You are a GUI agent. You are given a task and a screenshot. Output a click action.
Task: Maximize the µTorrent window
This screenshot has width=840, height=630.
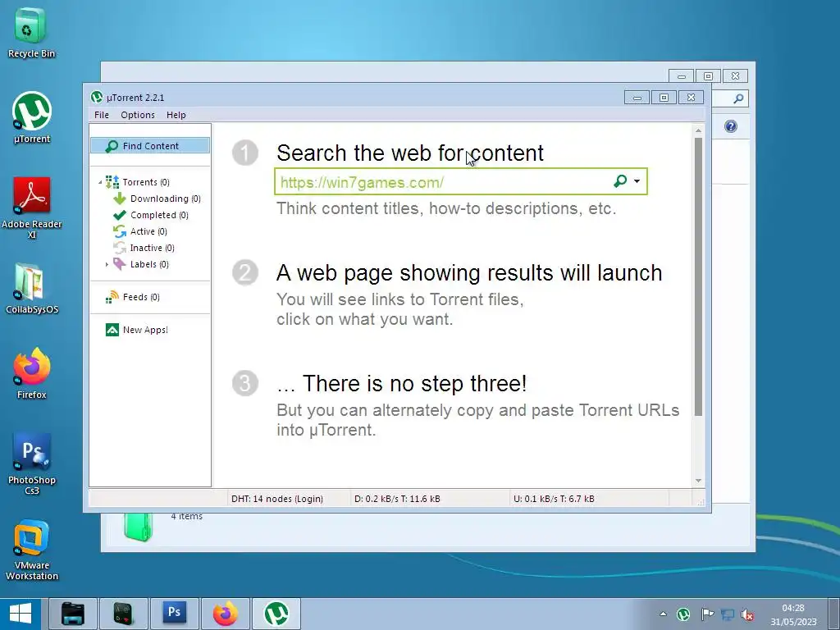[664, 98]
